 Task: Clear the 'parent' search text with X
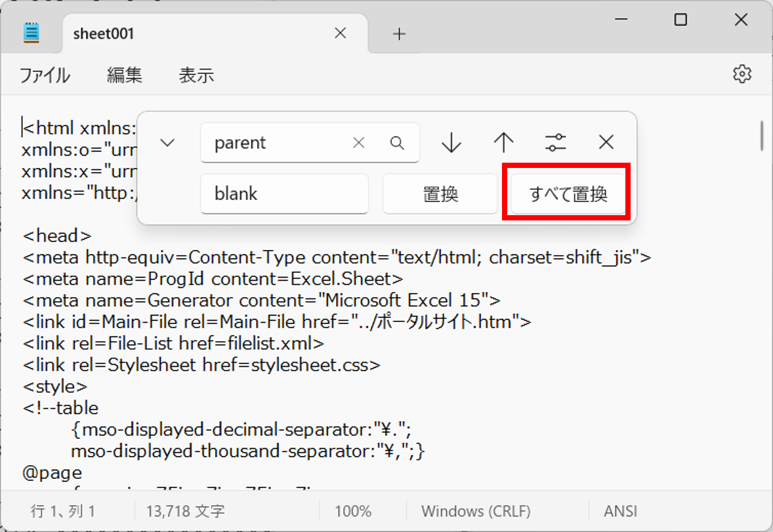358,143
